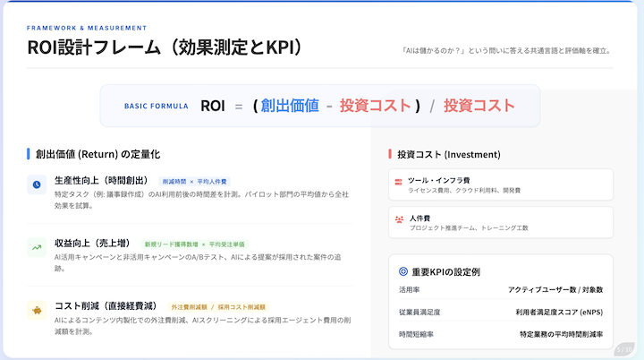Click the BASIC FORMULA label
Screen dimensions: 644x360
tap(156, 107)
